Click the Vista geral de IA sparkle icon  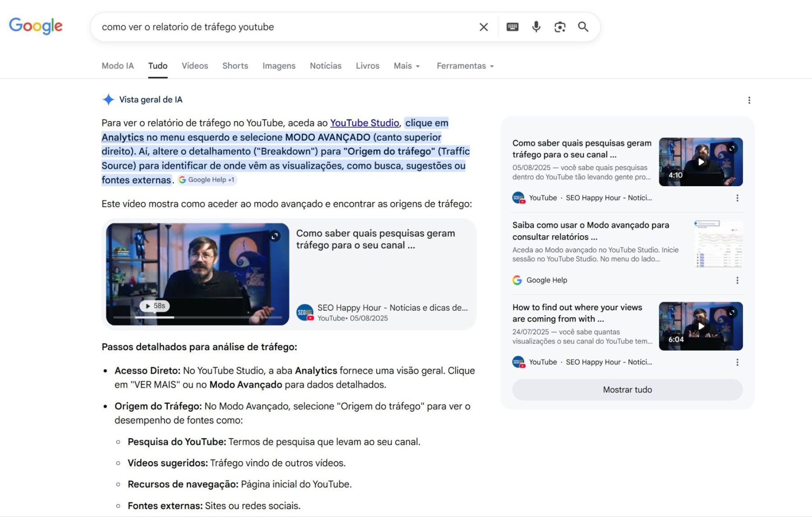click(x=108, y=100)
